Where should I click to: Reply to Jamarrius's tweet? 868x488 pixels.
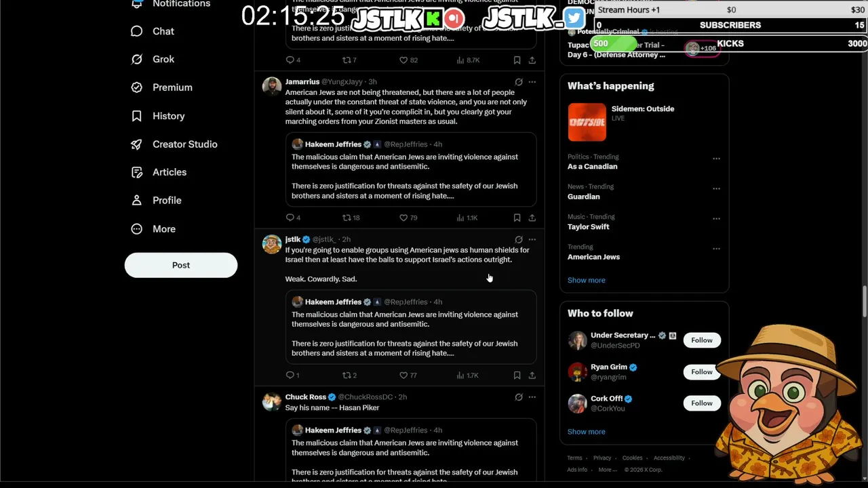point(293,218)
